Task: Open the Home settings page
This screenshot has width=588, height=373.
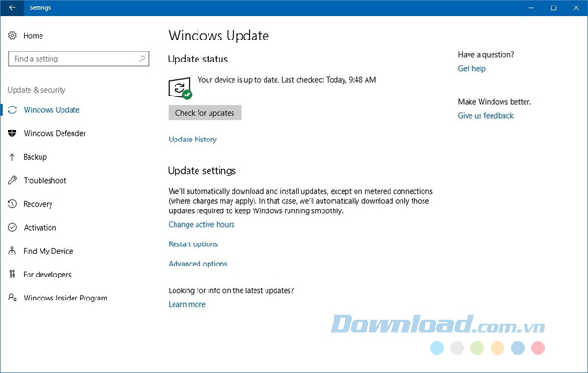Action: click(x=33, y=36)
